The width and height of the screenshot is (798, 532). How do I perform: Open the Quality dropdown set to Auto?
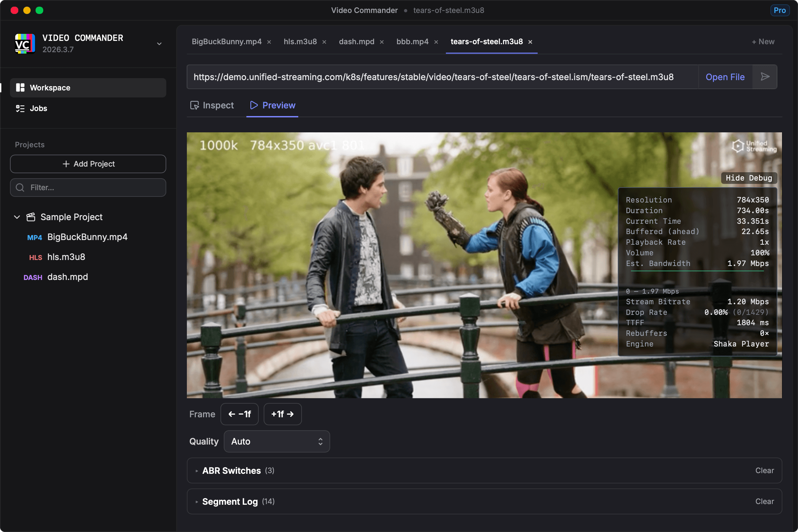(x=277, y=441)
